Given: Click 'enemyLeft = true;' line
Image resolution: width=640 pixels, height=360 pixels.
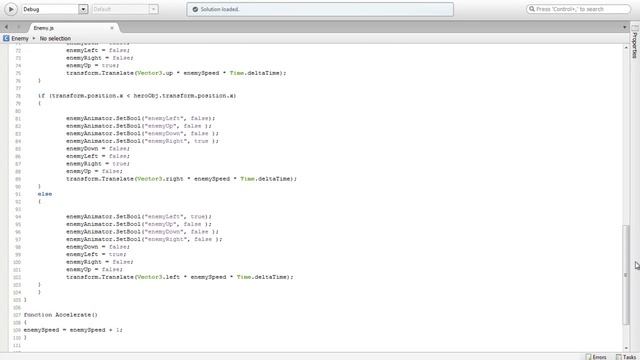Looking at the screenshot, I should tap(96, 254).
